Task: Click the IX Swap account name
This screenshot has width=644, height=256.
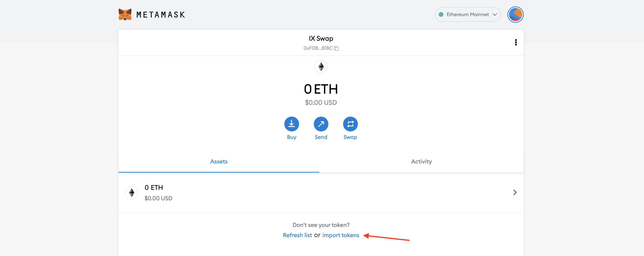Action: click(x=321, y=38)
